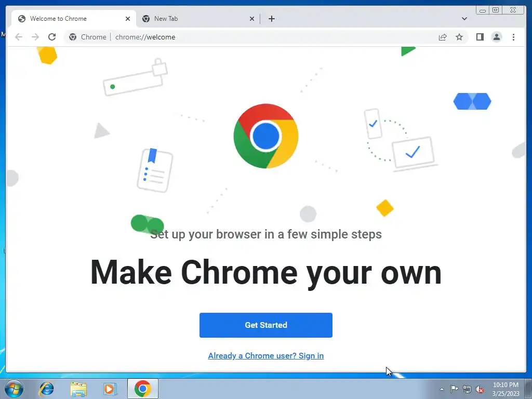Expand the tab search chevron
This screenshot has height=399, width=532.
pos(464,19)
